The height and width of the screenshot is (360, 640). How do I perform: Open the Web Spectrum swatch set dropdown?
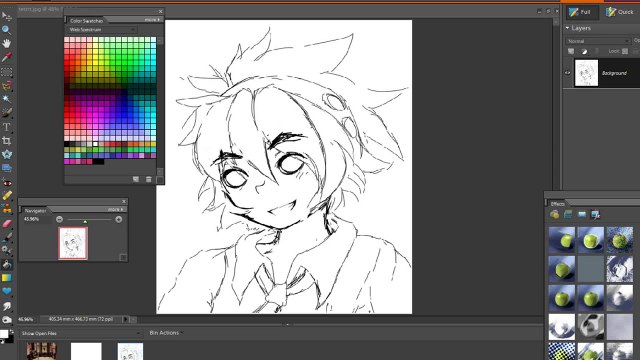[102, 30]
